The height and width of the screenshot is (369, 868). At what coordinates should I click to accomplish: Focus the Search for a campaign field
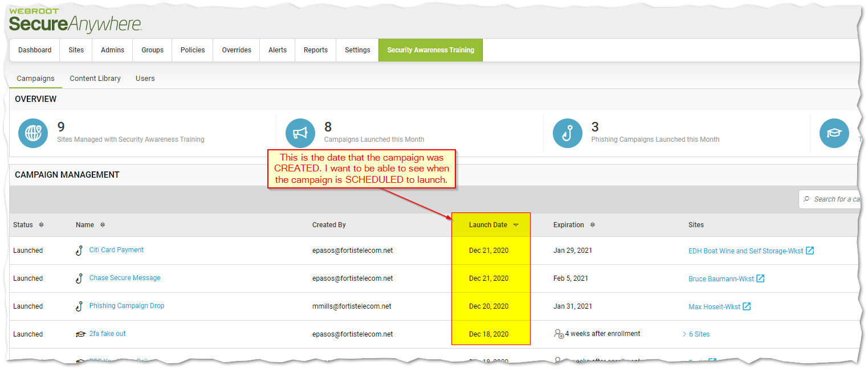[829, 199]
